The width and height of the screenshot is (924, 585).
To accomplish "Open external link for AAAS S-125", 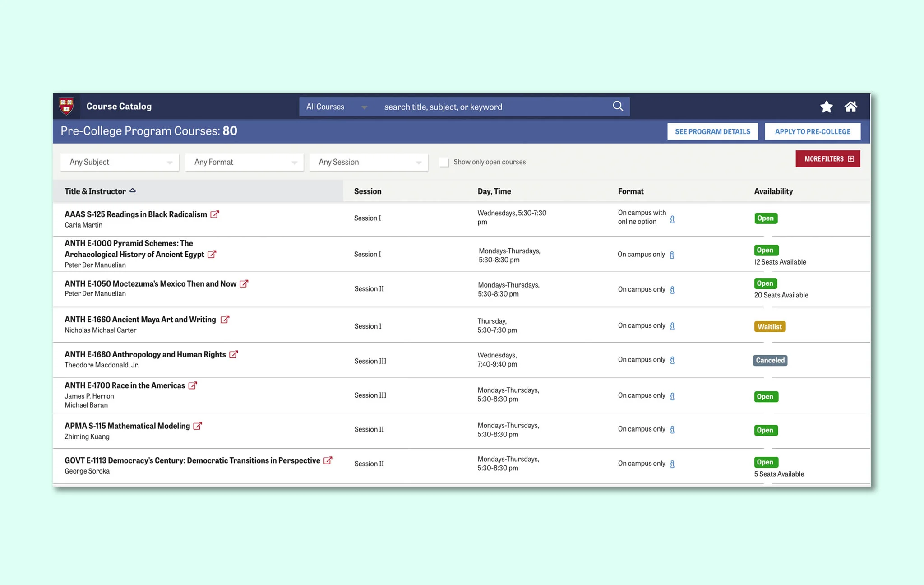I will 215,214.
